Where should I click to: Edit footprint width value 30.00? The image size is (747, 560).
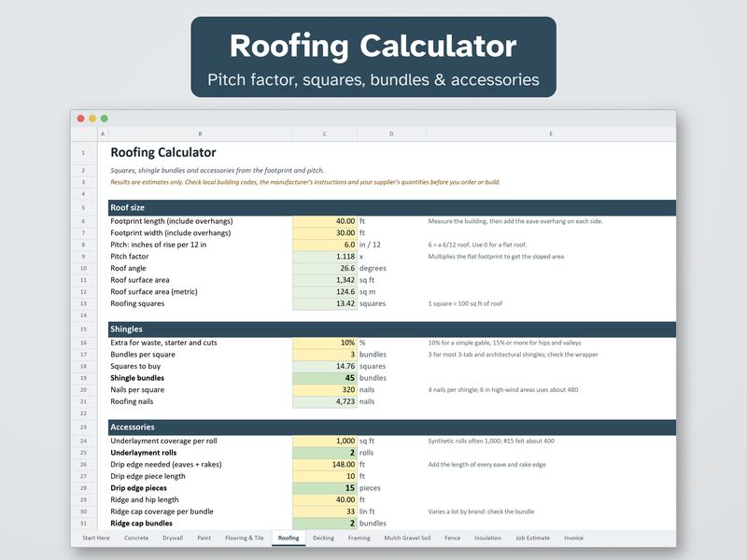[x=324, y=232]
